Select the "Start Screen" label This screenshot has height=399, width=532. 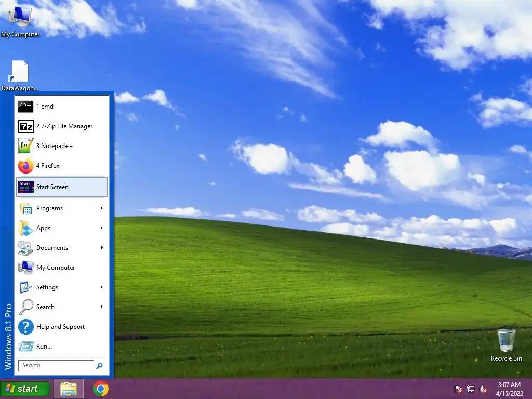[x=52, y=187]
